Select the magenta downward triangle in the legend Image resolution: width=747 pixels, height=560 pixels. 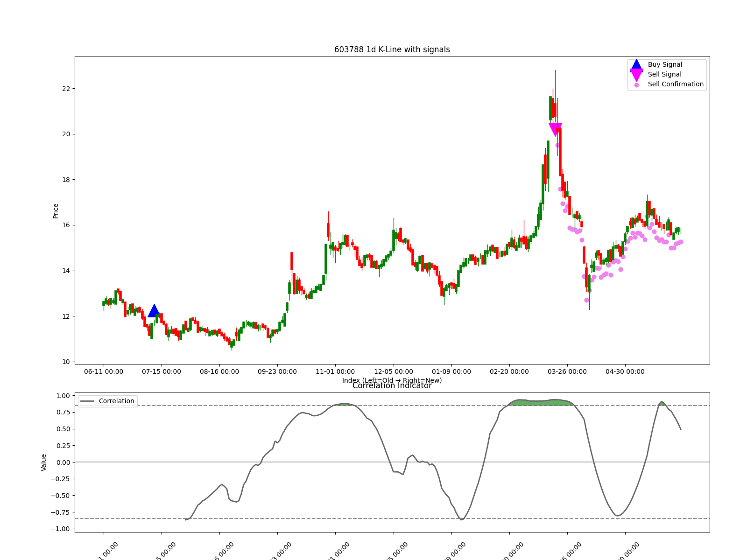[x=636, y=75]
